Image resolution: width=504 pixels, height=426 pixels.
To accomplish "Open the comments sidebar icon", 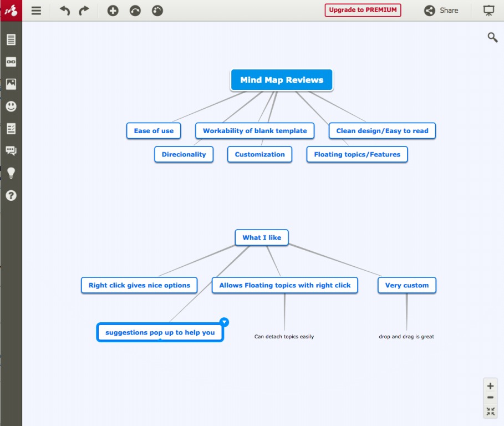I will [11, 151].
